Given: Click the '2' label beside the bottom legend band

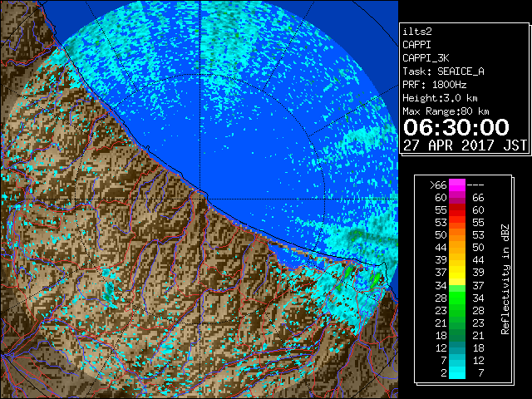Looking at the screenshot, I should pos(443,372).
